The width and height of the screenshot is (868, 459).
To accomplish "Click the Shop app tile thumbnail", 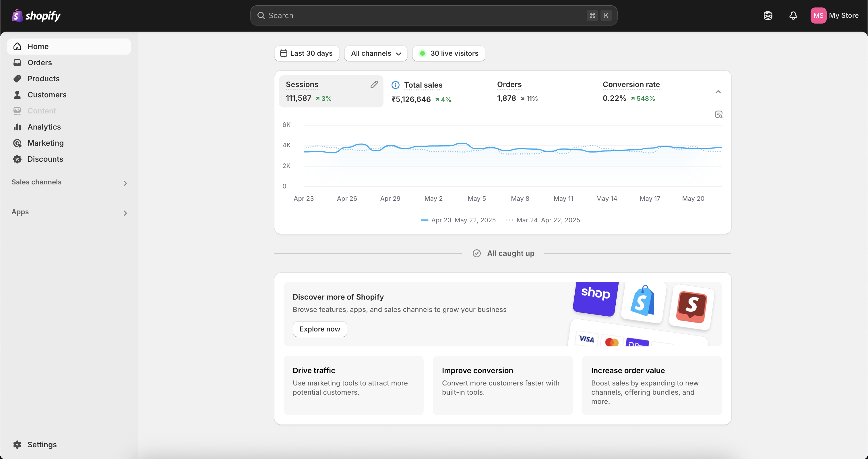I will click(595, 298).
